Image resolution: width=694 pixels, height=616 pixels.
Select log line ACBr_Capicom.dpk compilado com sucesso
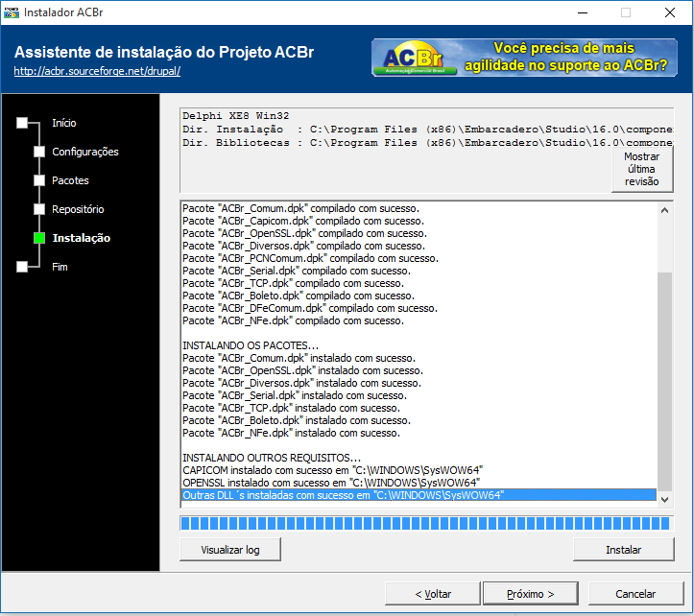coord(303,221)
